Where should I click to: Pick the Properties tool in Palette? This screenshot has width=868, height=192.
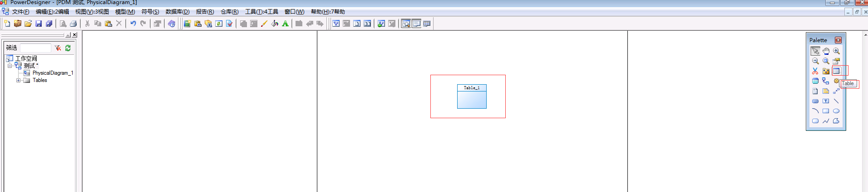point(836,61)
